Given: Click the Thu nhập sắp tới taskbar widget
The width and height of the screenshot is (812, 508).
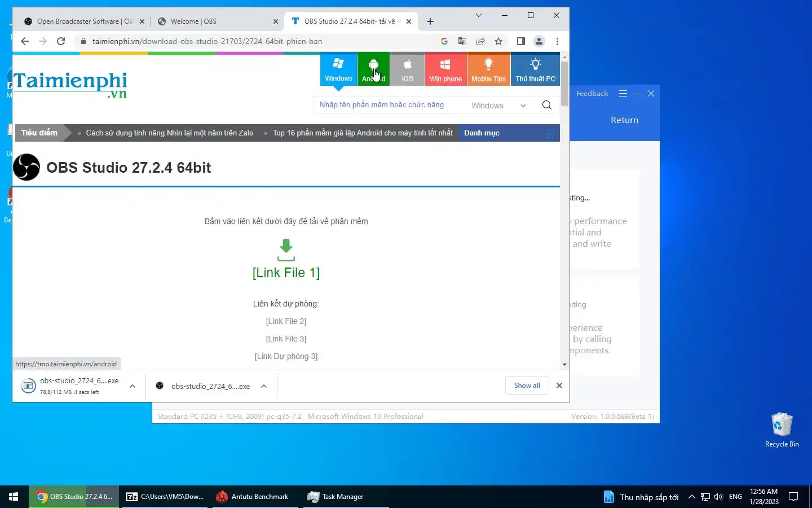Looking at the screenshot, I should point(641,497).
